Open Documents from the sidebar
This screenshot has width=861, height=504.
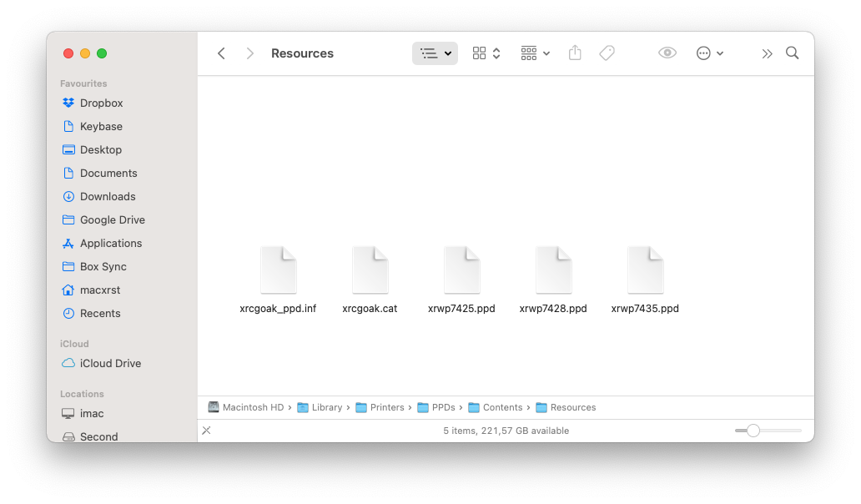point(108,173)
